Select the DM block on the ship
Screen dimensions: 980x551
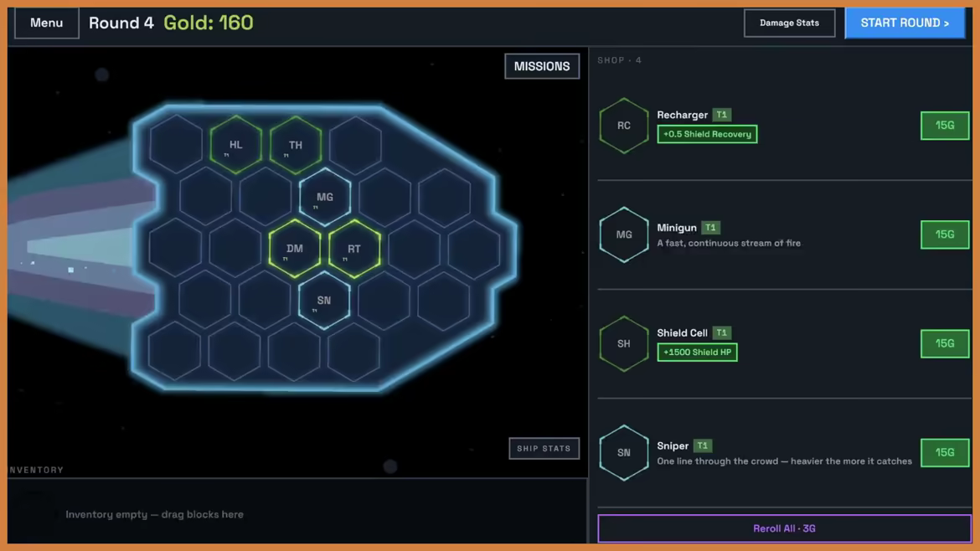tap(295, 249)
